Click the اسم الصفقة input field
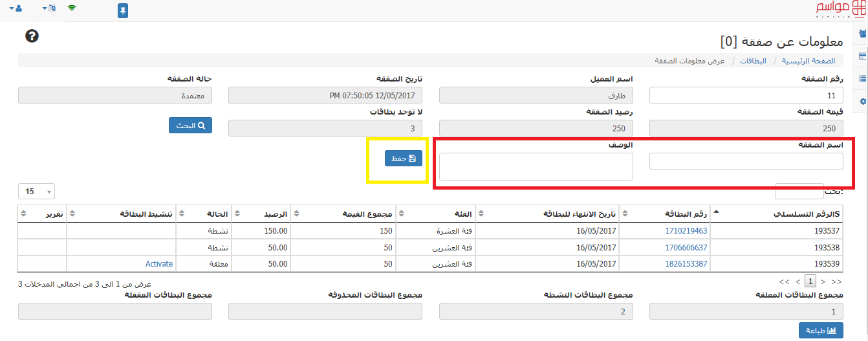The image size is (868, 341). tap(746, 161)
